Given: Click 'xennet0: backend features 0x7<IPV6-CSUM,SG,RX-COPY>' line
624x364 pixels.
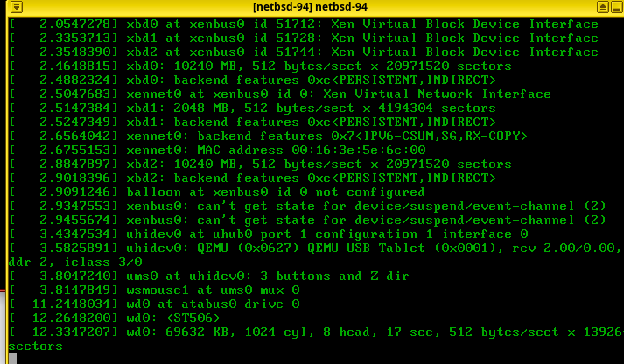Looking at the screenshot, I should [268, 136].
